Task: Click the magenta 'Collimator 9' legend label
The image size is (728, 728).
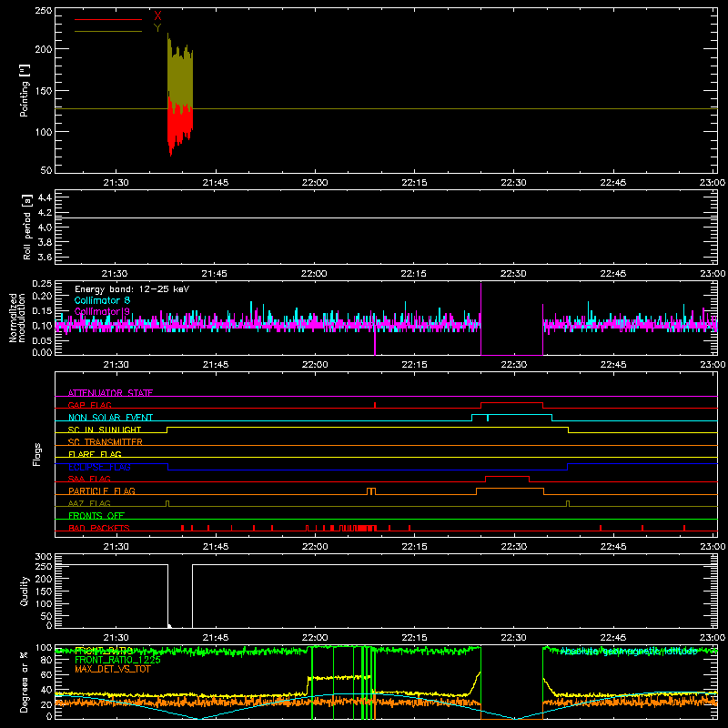Action: pos(102,311)
